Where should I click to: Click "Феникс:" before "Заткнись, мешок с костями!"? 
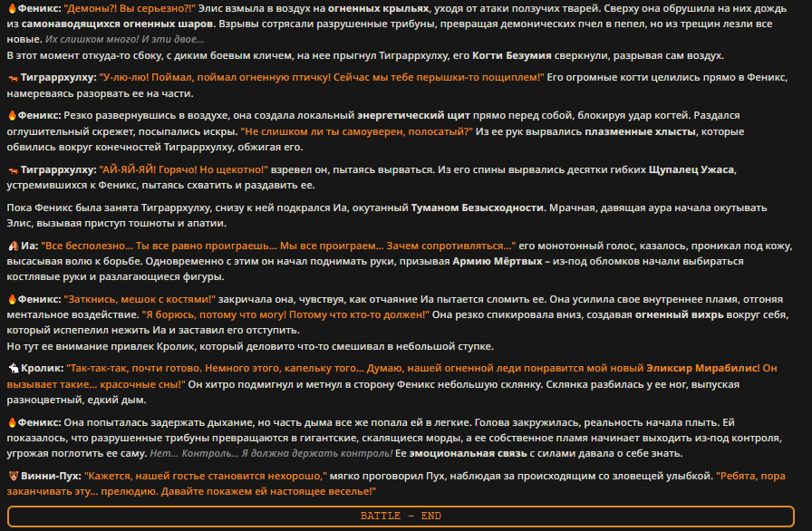(x=39, y=299)
